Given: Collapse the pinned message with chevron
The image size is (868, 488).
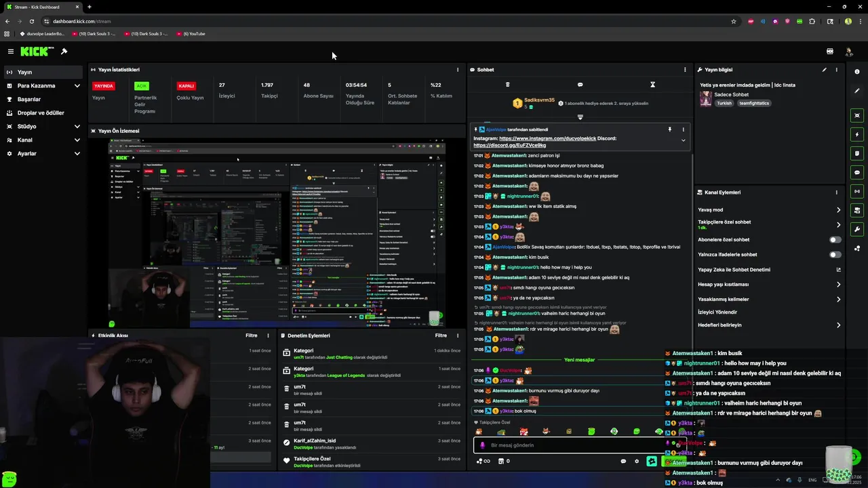Looking at the screenshot, I should 683,140.
